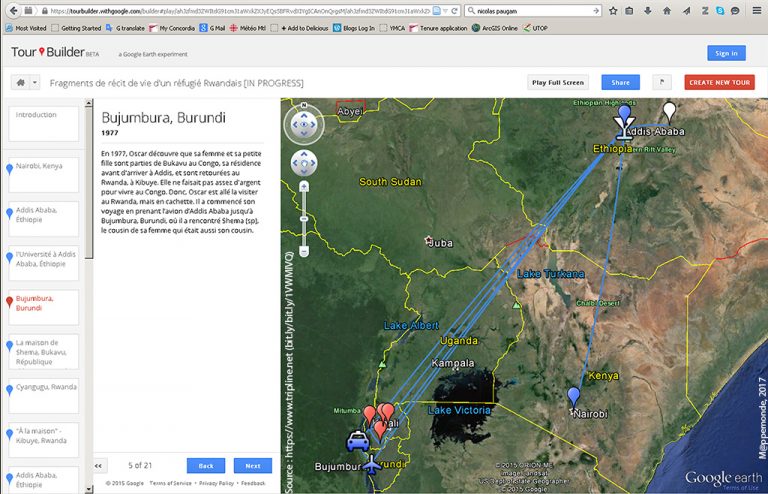Image resolution: width=768 pixels, height=494 pixels.
Task: Click the blue car marker on map
Action: click(356, 440)
